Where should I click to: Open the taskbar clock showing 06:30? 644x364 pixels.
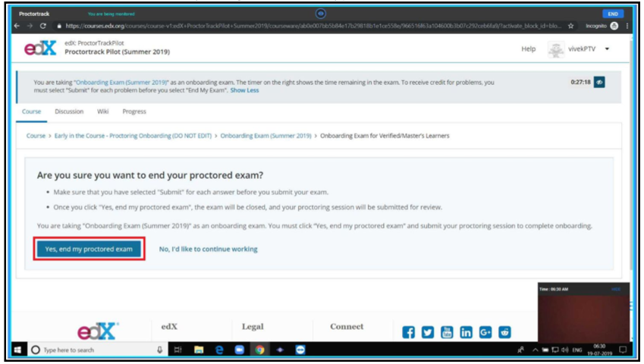[x=599, y=350]
